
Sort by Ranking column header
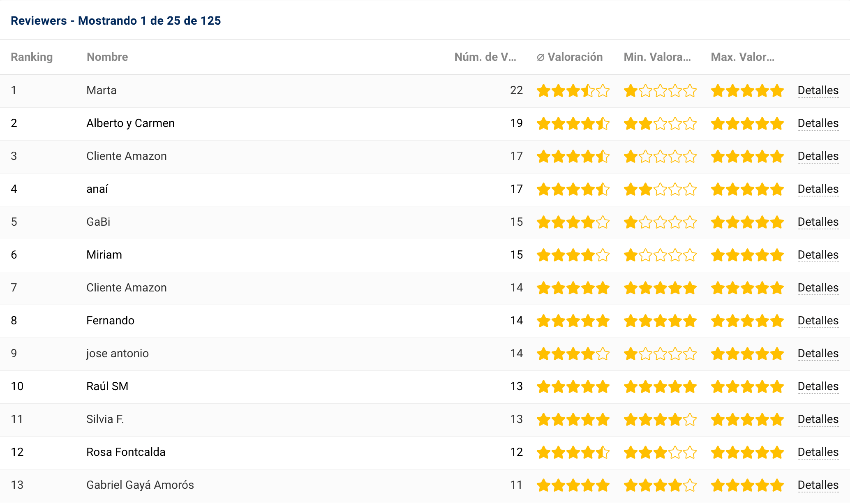tap(32, 57)
